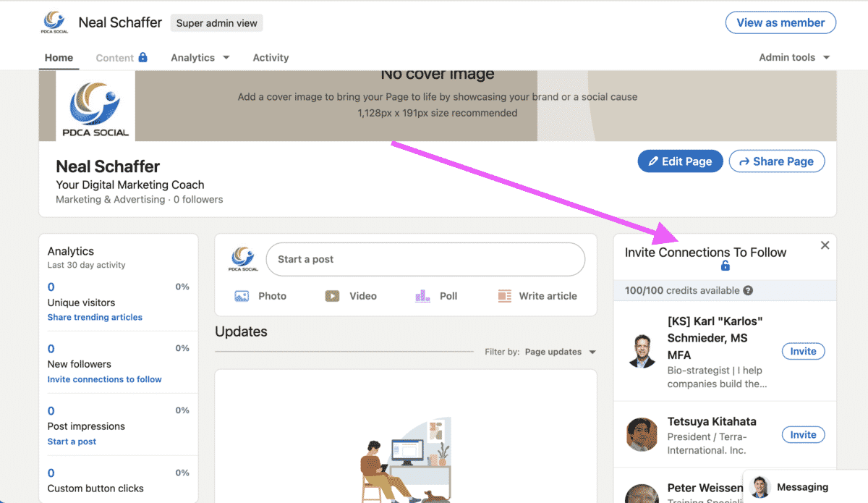Screen dimensions: 868x503
Task: Click the Updates heading
Action: pyautogui.click(x=241, y=331)
